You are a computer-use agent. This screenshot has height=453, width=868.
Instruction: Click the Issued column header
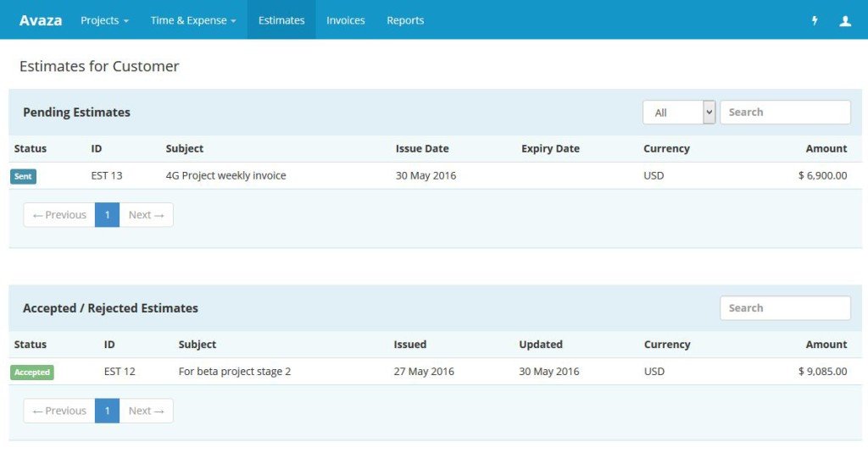pyautogui.click(x=410, y=345)
